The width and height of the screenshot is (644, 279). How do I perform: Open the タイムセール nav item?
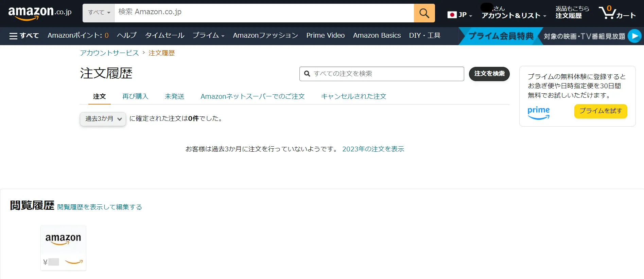[x=165, y=35]
